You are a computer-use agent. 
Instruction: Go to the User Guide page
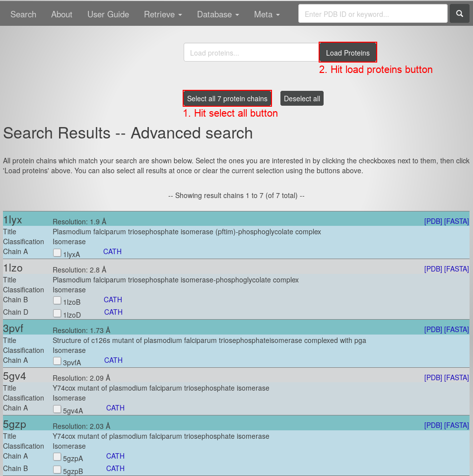tap(108, 14)
